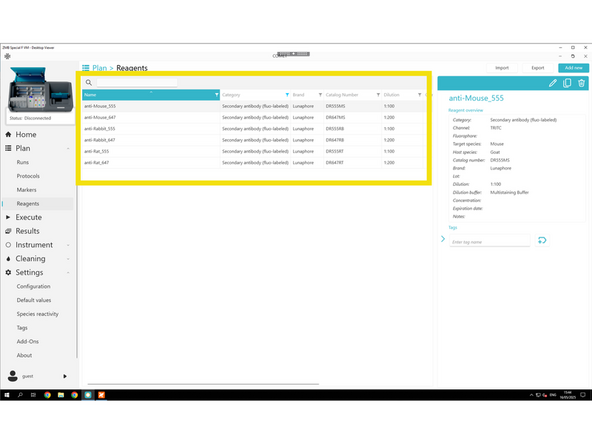Open the Tags settings page

[x=22, y=328]
